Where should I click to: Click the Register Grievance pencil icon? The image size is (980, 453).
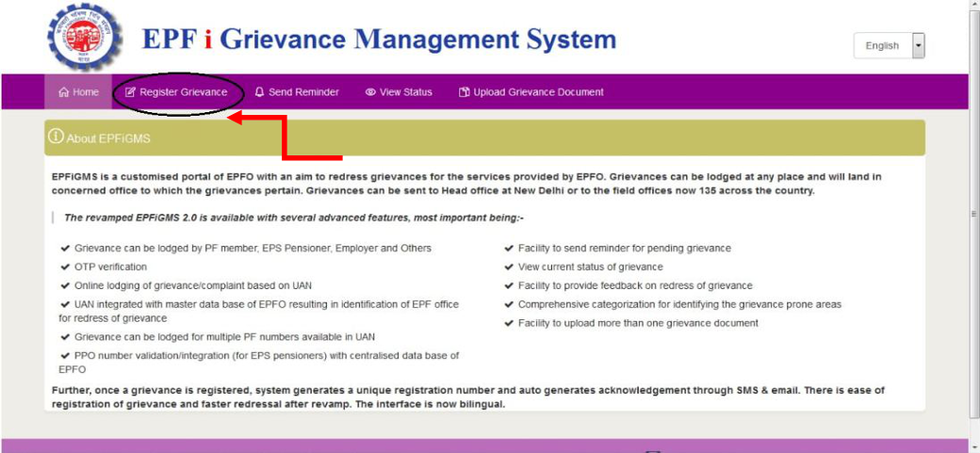pos(130,92)
